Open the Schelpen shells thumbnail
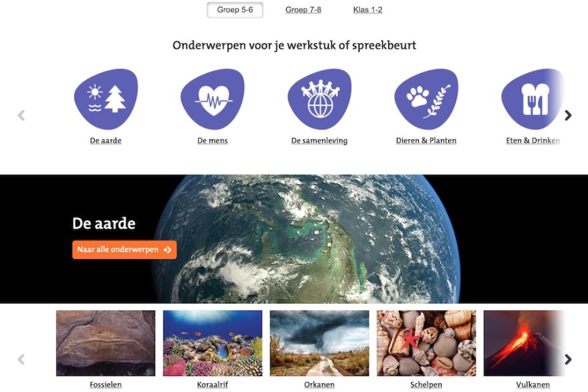The width and height of the screenshot is (588, 392). coord(426,343)
